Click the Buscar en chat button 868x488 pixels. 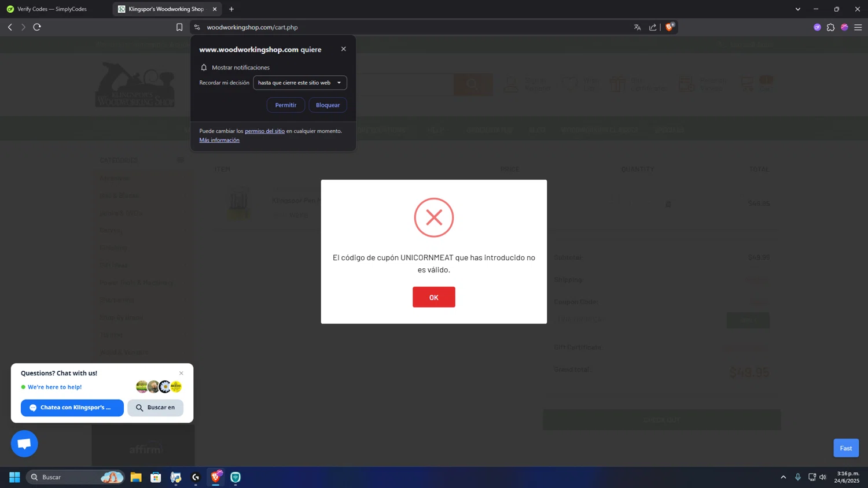coord(155,408)
